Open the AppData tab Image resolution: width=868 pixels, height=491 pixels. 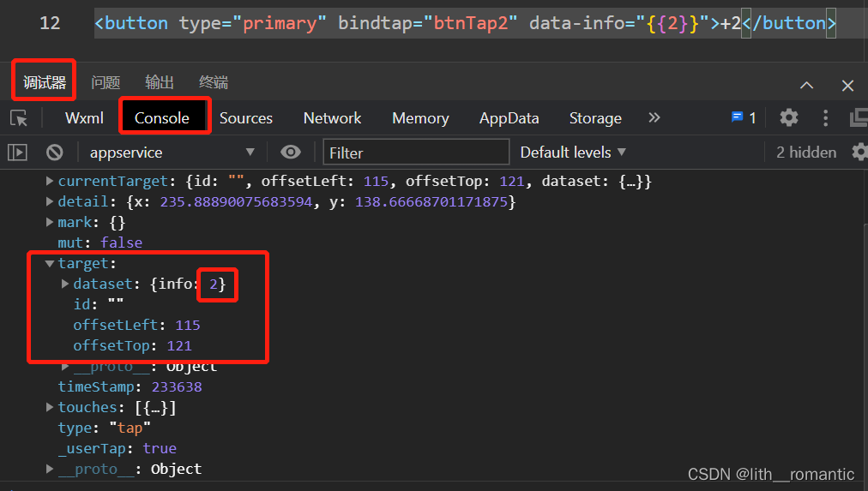coord(509,118)
